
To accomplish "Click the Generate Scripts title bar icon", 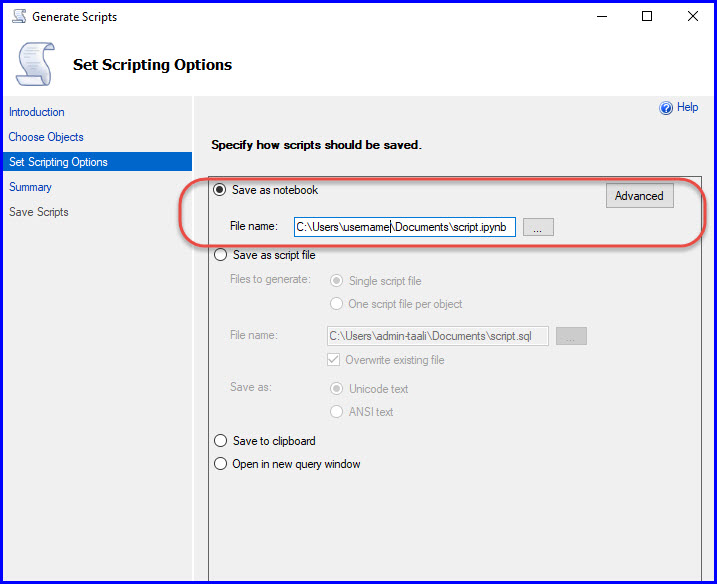I will [18, 17].
